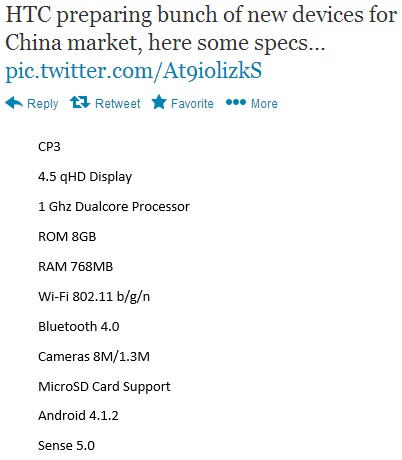This screenshot has width=402, height=460.
Task: Open the More three-dots icon
Action: point(236,102)
